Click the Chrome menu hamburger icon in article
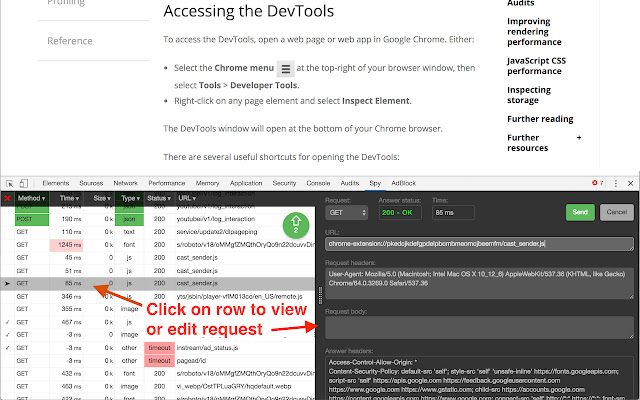 pos(286,69)
